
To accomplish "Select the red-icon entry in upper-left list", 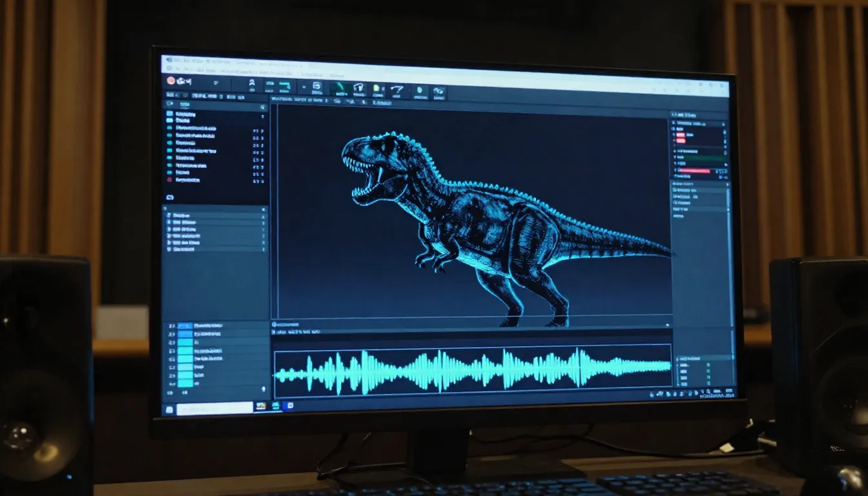I will coord(170,180).
